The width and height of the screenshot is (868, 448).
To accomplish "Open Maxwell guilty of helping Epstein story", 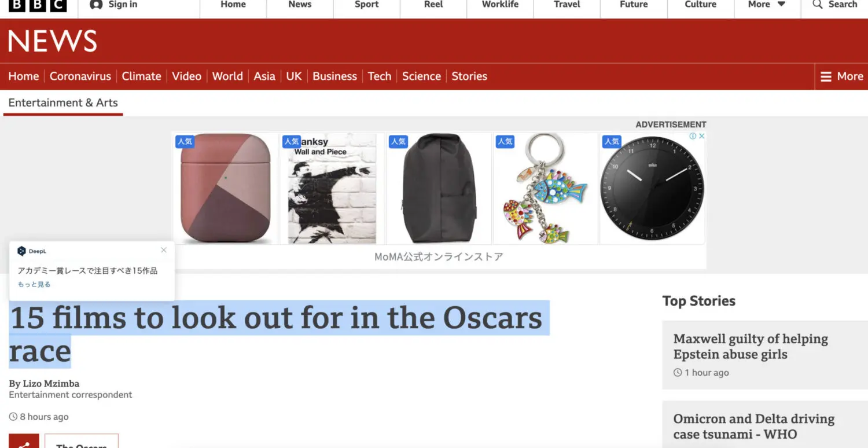I will [750, 346].
